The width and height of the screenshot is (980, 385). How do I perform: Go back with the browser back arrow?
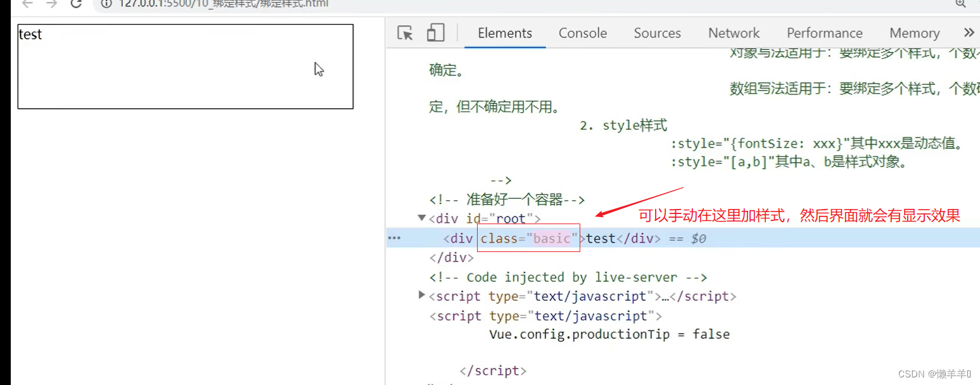tap(27, 4)
